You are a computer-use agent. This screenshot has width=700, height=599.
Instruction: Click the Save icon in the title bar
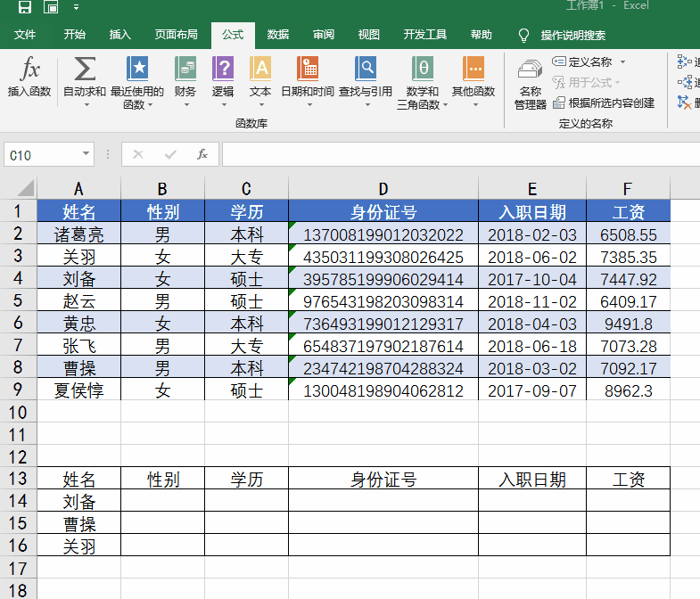pos(25,6)
